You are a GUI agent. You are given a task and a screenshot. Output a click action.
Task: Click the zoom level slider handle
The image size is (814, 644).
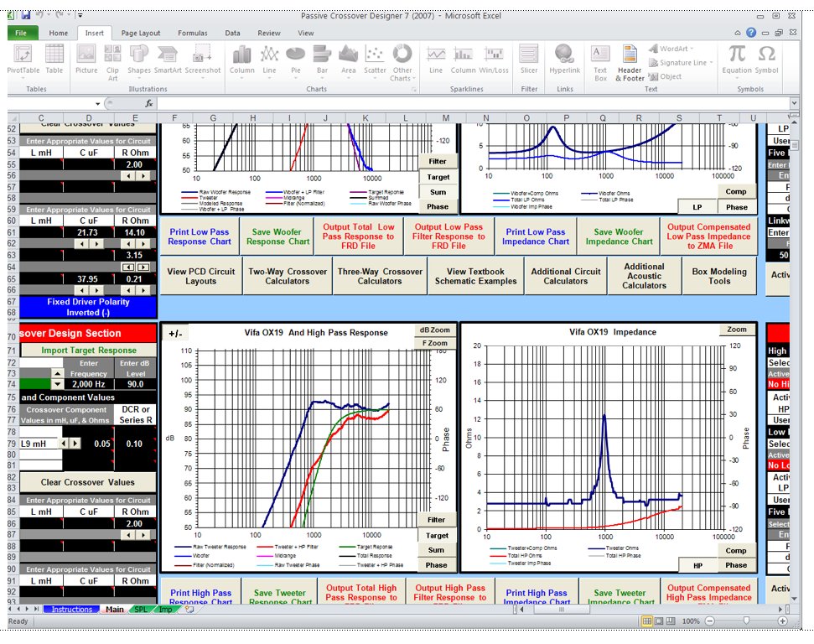746,621
